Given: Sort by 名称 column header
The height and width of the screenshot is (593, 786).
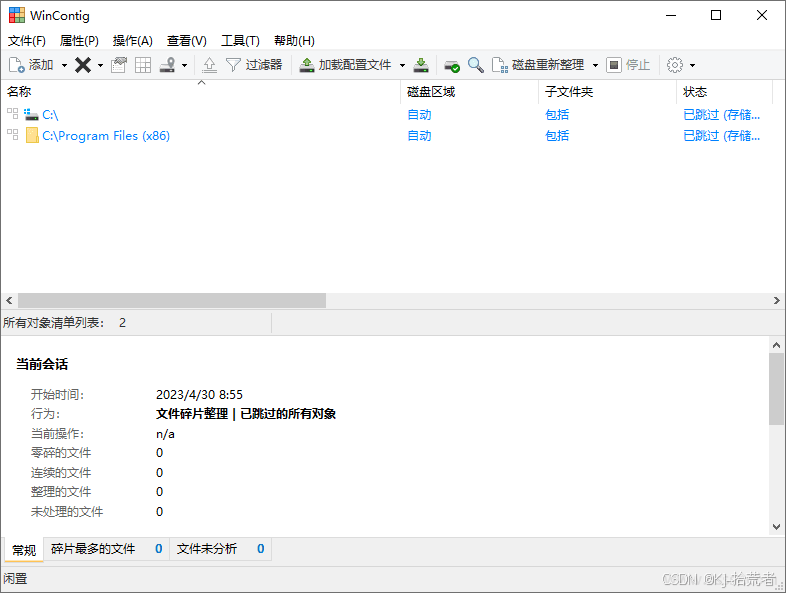Looking at the screenshot, I should coord(201,92).
